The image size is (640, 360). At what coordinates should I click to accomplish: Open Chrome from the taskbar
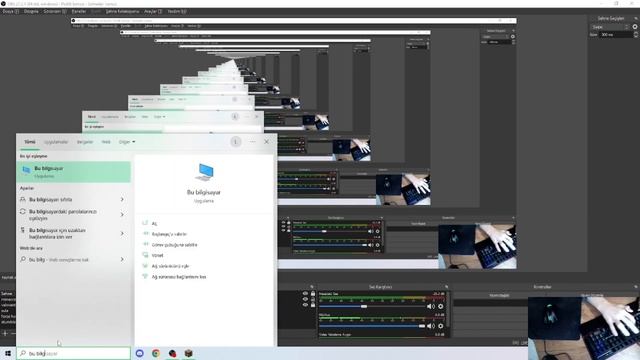[x=156, y=353]
